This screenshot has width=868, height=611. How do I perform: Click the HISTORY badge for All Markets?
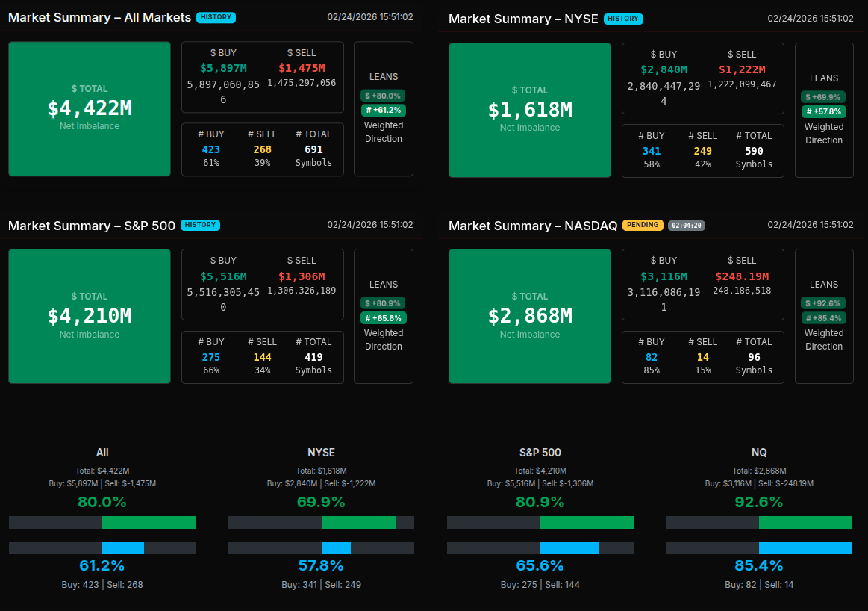pyautogui.click(x=216, y=17)
